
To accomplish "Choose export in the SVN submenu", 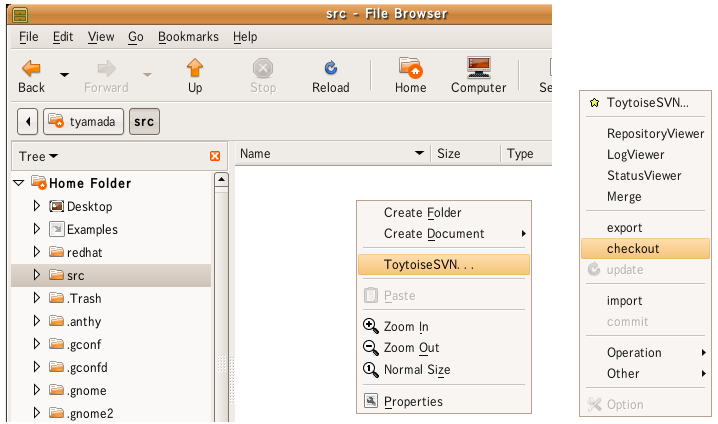I will coord(645,228).
